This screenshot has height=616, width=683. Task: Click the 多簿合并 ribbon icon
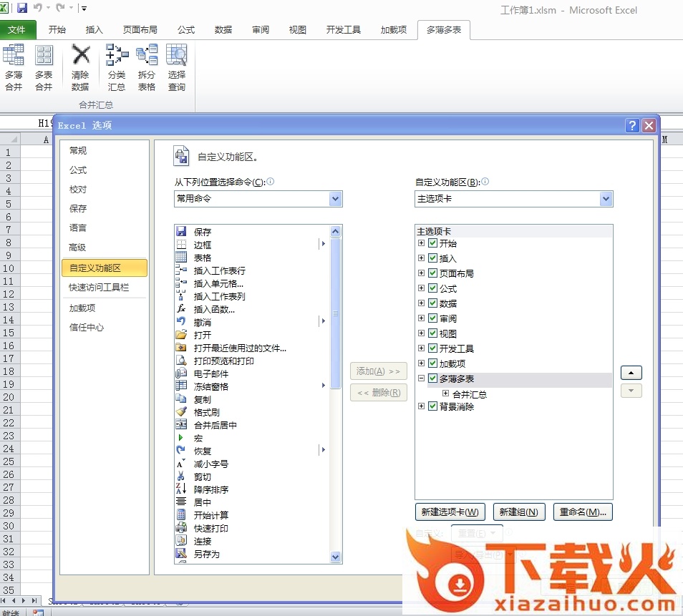[x=14, y=56]
